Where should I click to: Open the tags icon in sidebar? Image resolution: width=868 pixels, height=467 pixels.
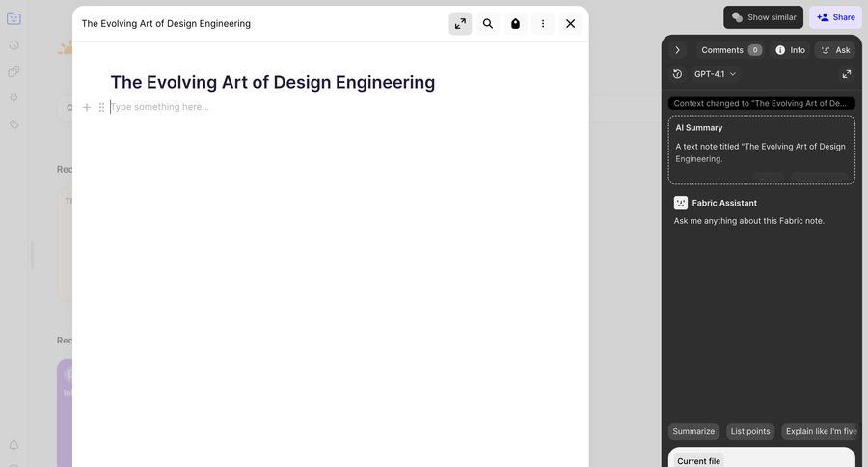(14, 124)
